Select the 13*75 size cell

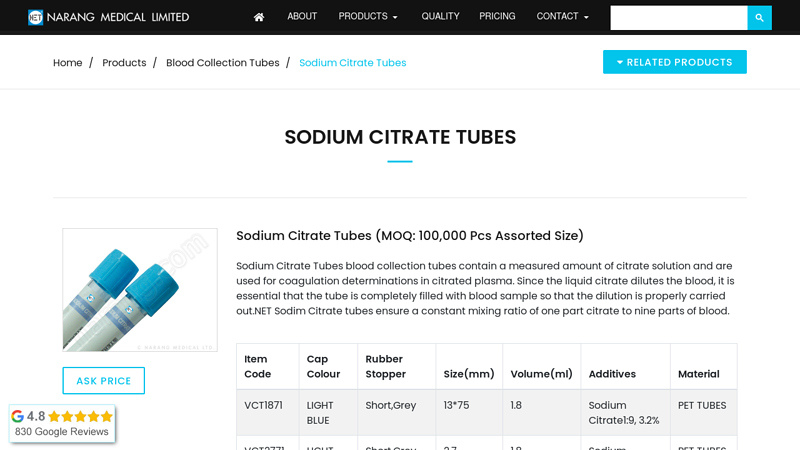tap(469, 413)
